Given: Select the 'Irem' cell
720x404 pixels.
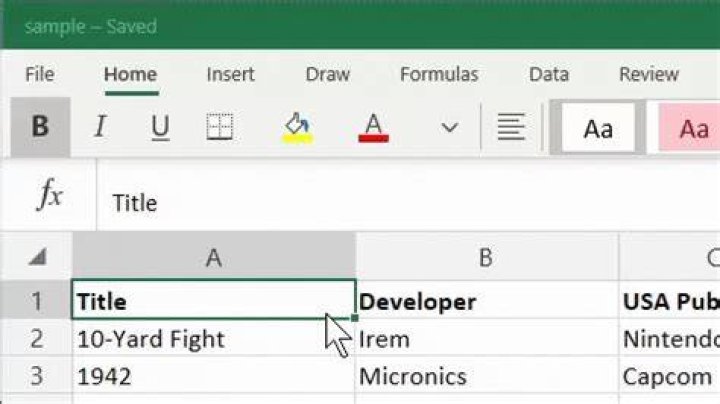Looking at the screenshot, I should click(x=487, y=337).
